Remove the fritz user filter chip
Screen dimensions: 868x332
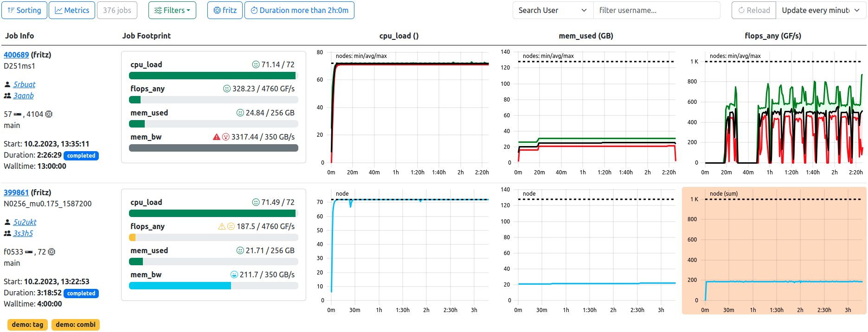(x=225, y=10)
